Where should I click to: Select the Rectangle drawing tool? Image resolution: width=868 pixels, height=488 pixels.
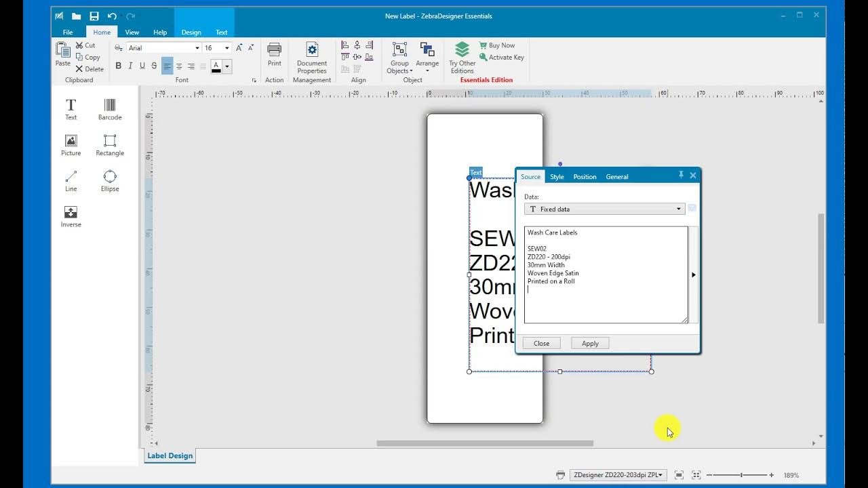[x=109, y=144]
